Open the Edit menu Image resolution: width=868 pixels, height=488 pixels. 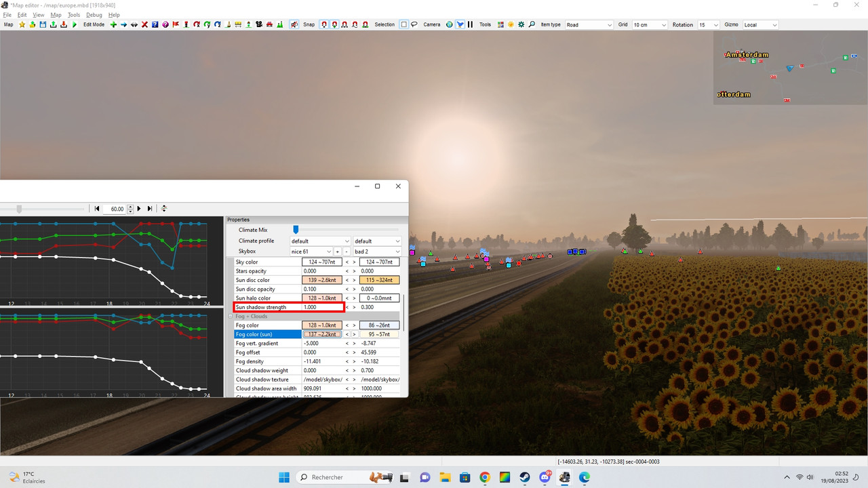[x=22, y=15]
